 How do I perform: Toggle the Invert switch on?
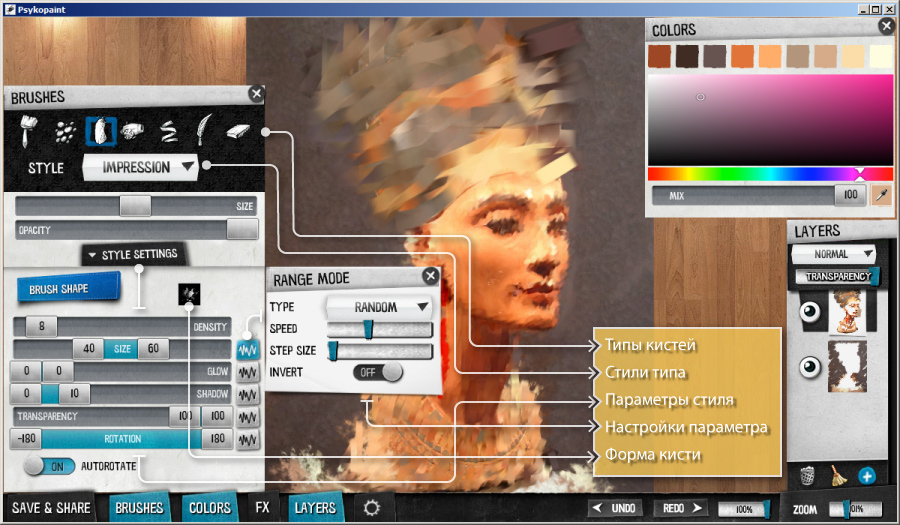pos(378,372)
